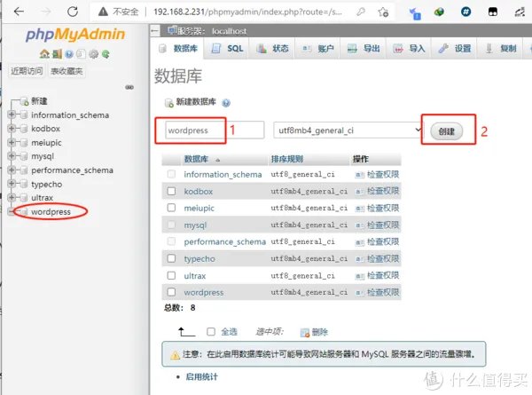Collapse navigation panel arrow button
This screenshot has height=395, width=532.
154,31
